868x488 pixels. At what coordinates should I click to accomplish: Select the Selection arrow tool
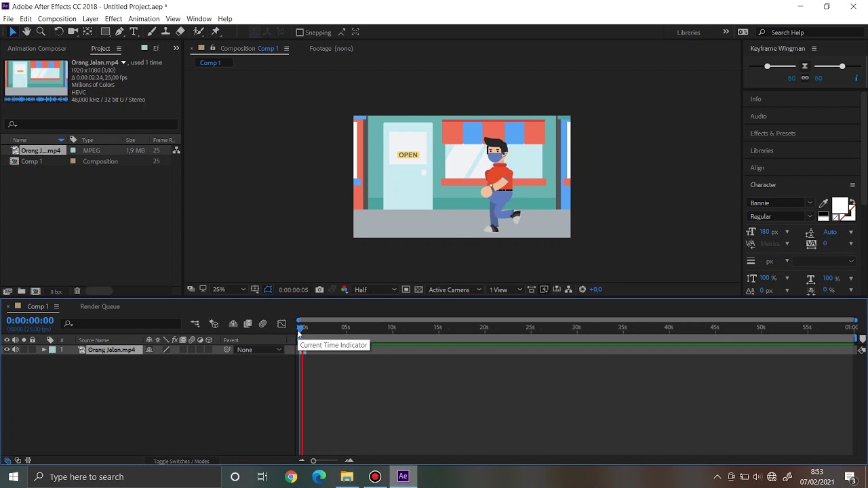coord(12,32)
